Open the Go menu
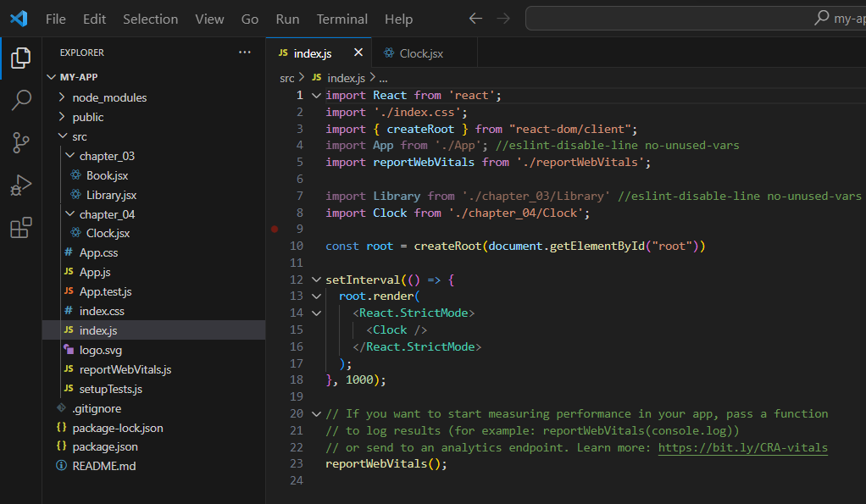Screen dimensions: 866x504 pos(250,19)
